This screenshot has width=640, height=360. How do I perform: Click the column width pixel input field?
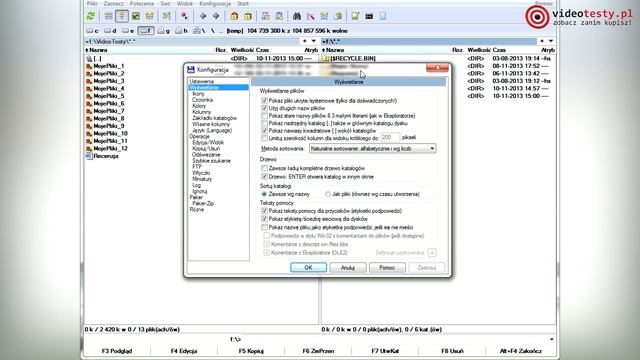[x=390, y=138]
